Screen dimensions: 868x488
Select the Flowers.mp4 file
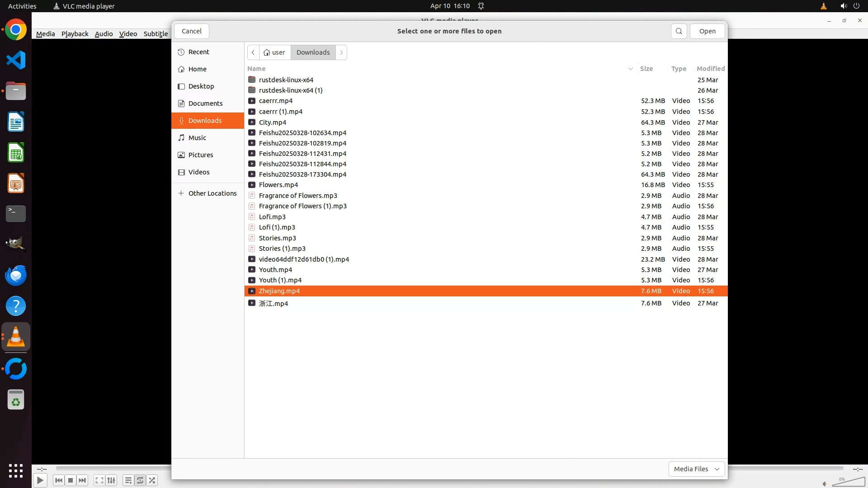click(x=278, y=185)
